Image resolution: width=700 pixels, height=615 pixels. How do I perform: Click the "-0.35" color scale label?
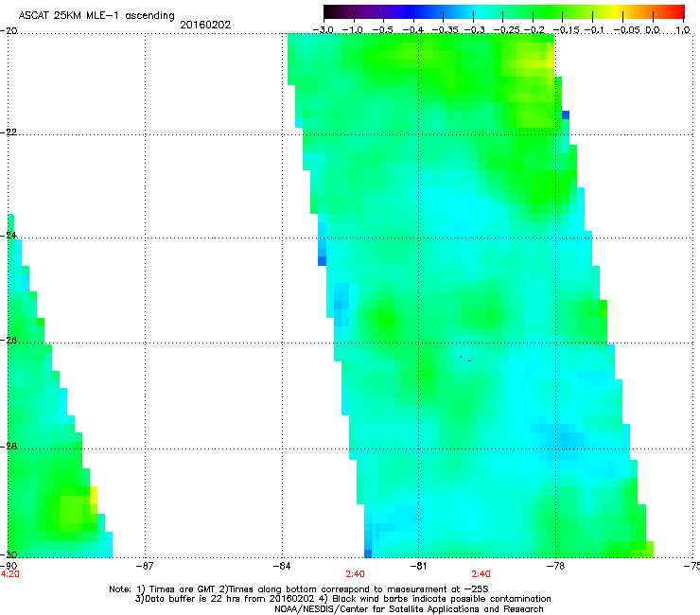pyautogui.click(x=445, y=30)
